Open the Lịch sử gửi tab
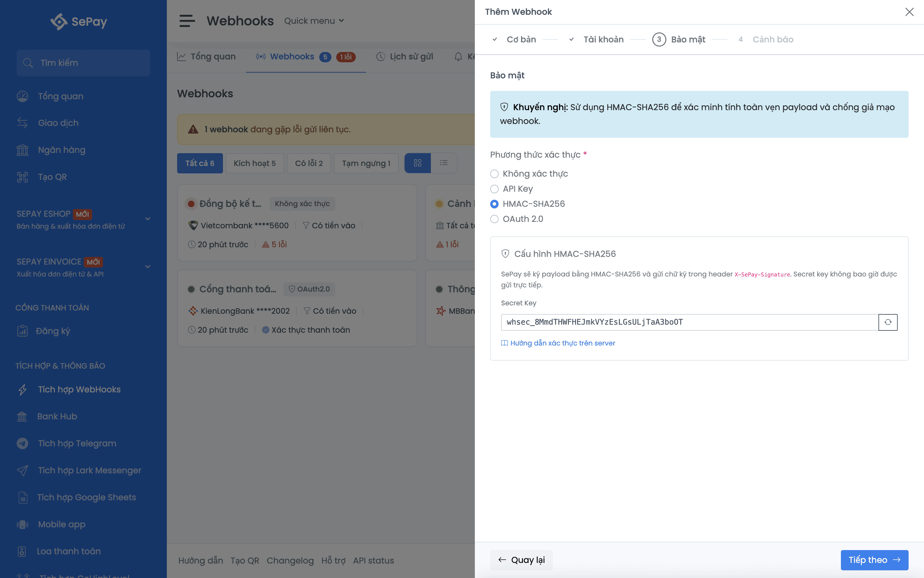The width and height of the screenshot is (924, 578). click(x=405, y=57)
